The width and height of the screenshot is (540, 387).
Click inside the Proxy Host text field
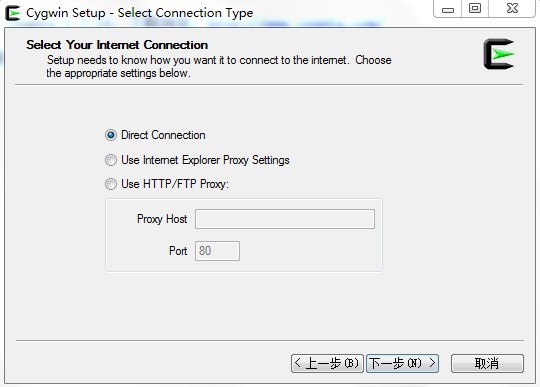285,219
